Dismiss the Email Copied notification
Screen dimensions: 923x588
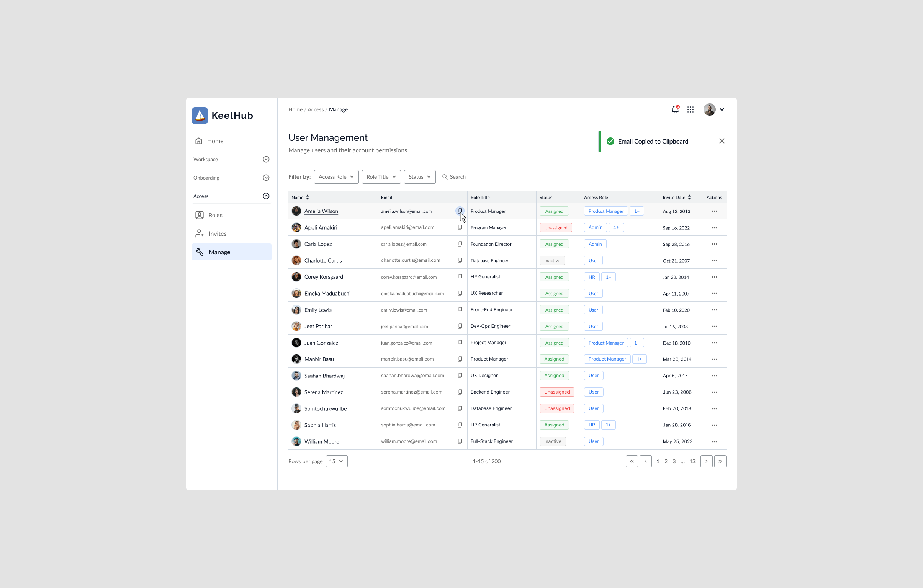point(722,141)
